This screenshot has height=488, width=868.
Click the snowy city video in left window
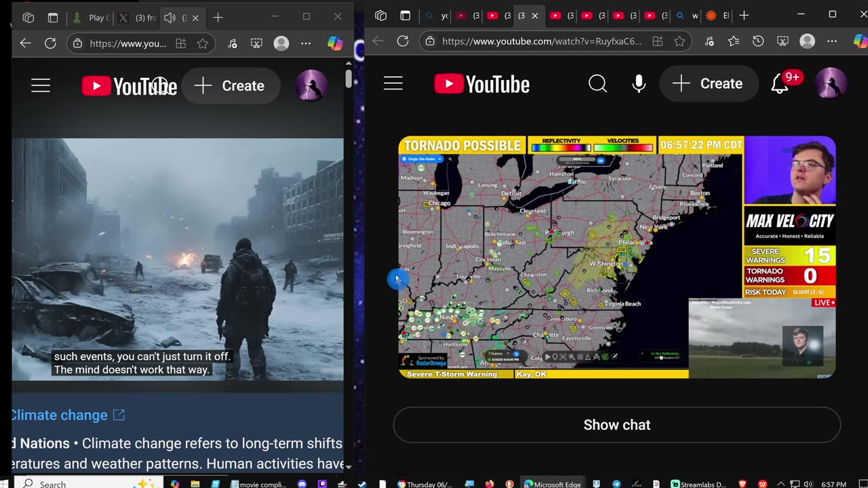[178, 260]
